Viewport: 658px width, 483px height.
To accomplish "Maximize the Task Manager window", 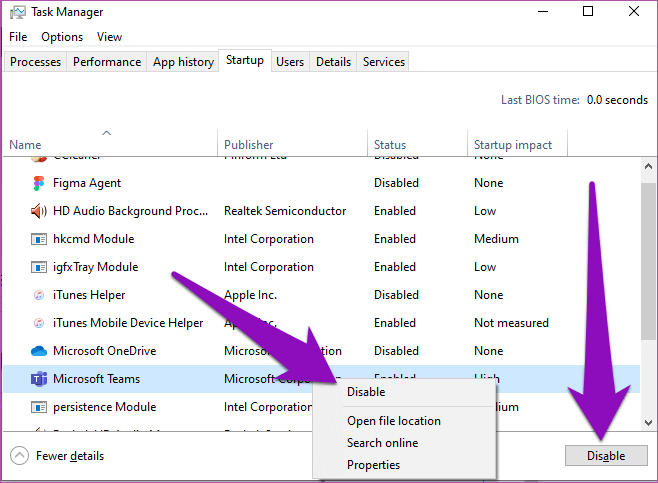I will click(588, 11).
